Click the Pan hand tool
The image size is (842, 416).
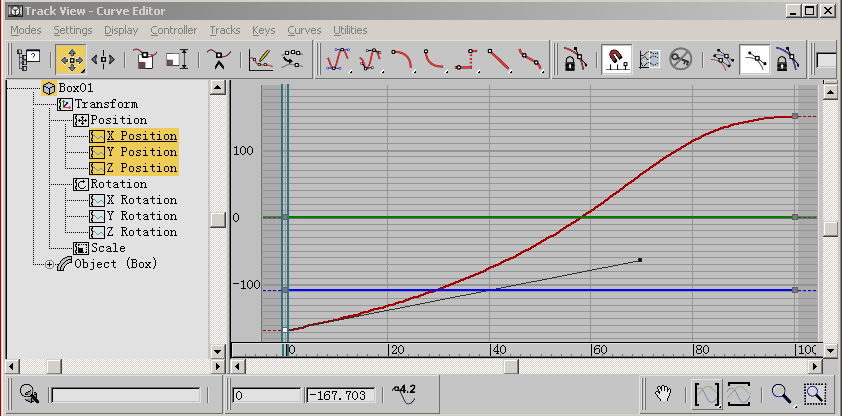pos(662,394)
